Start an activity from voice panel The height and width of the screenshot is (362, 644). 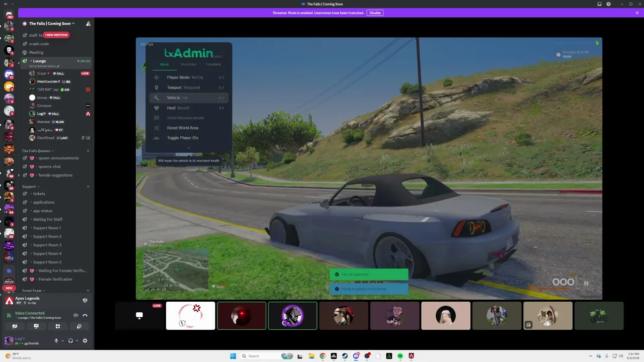pos(58,326)
